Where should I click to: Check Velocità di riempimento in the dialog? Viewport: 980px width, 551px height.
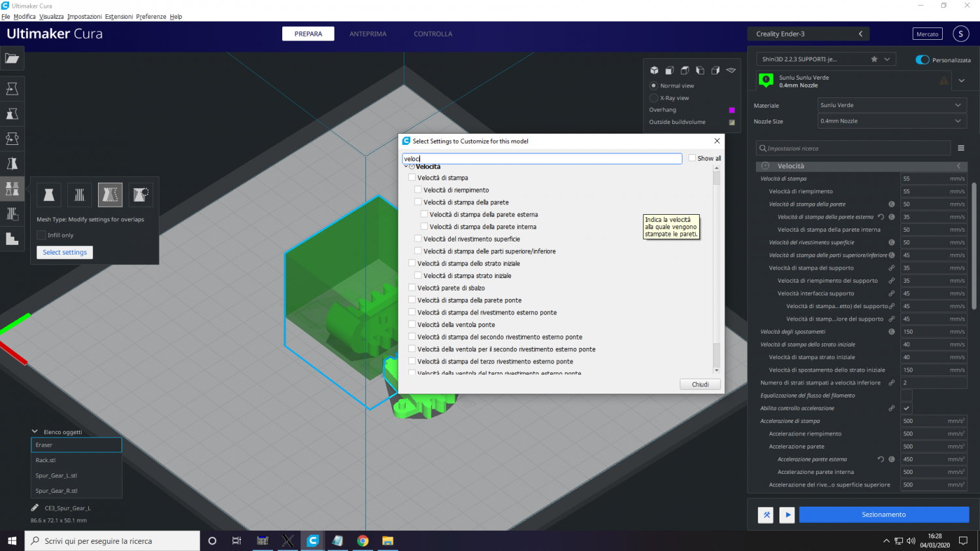[x=418, y=190]
